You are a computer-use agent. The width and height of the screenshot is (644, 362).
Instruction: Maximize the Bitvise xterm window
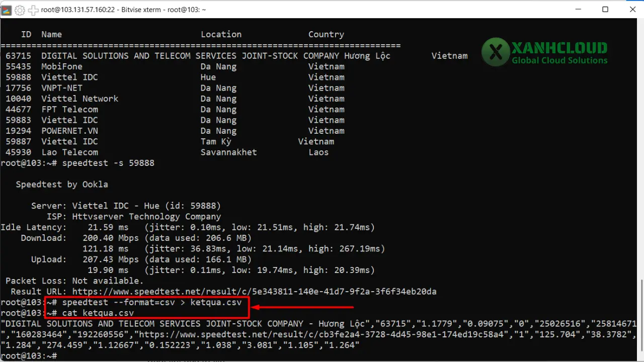605,10
